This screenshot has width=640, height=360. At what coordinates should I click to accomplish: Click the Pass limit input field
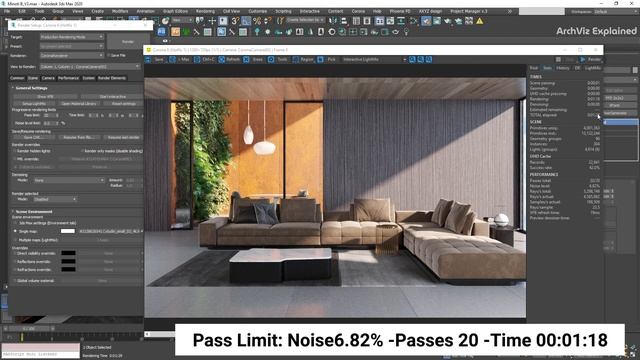click(x=49, y=116)
